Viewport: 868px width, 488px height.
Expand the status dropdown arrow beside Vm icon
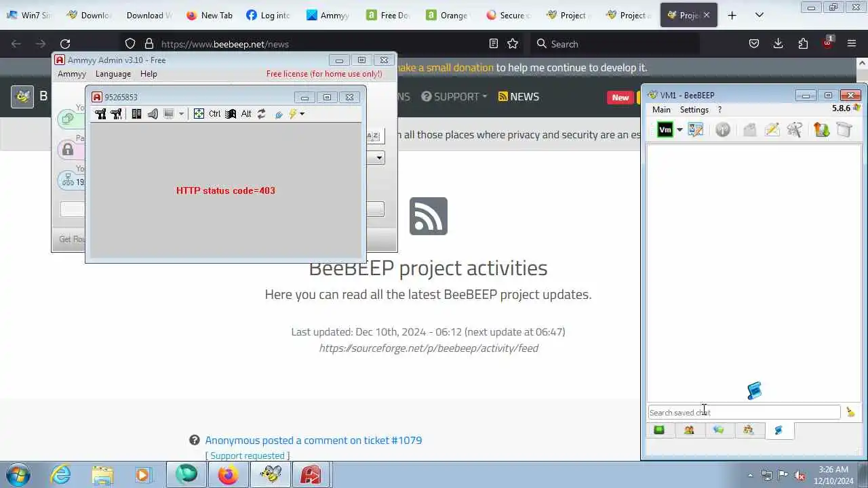[x=679, y=130]
